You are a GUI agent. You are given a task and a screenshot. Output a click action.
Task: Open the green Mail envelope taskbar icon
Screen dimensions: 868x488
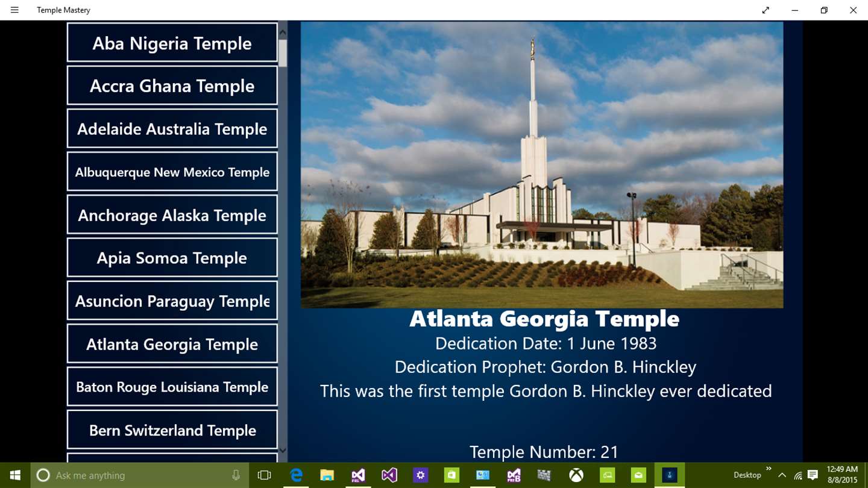click(x=638, y=475)
